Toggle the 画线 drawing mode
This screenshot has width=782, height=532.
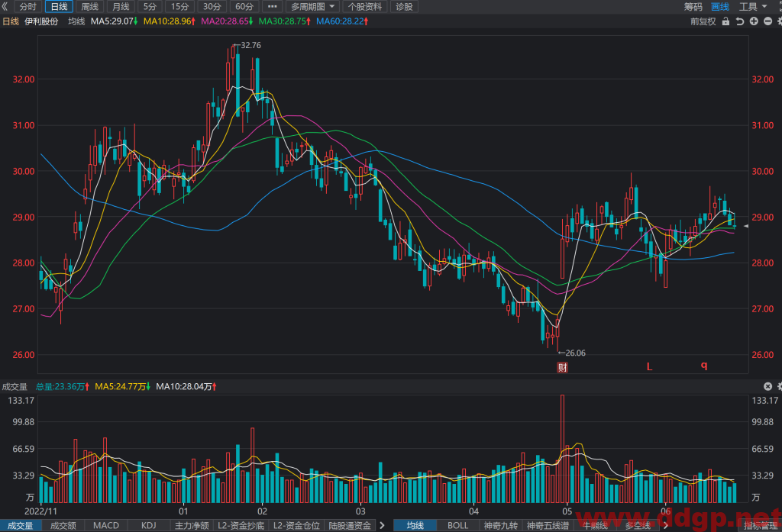click(719, 6)
